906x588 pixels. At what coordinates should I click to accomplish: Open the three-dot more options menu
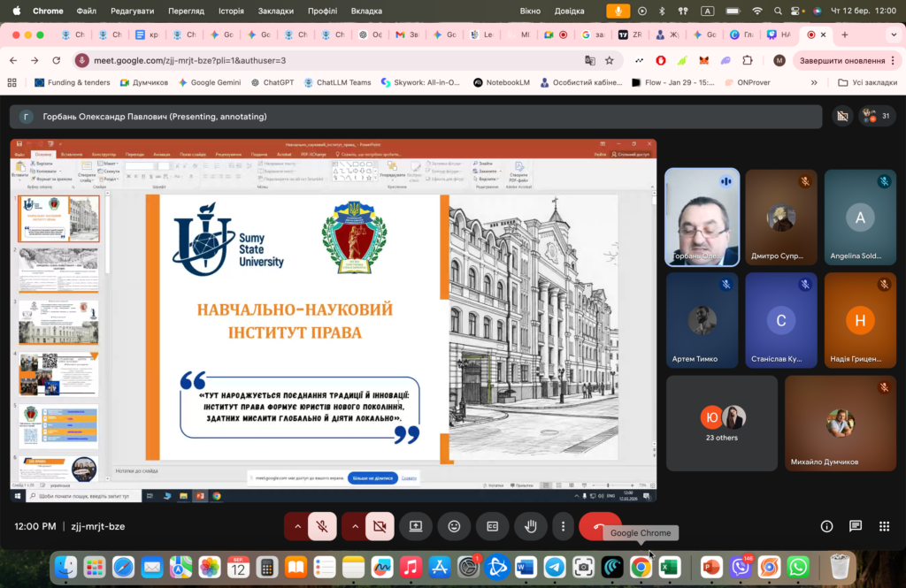[564, 526]
